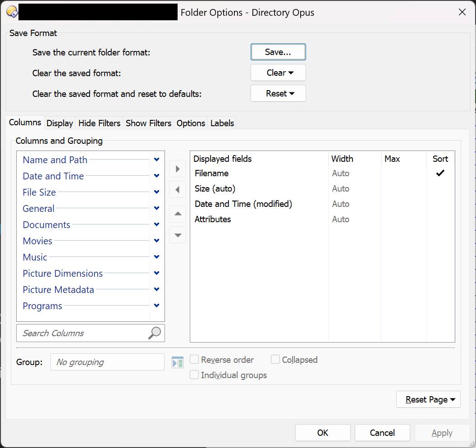Click the Search Columns input field
This screenshot has width=476, height=448.
(91, 333)
